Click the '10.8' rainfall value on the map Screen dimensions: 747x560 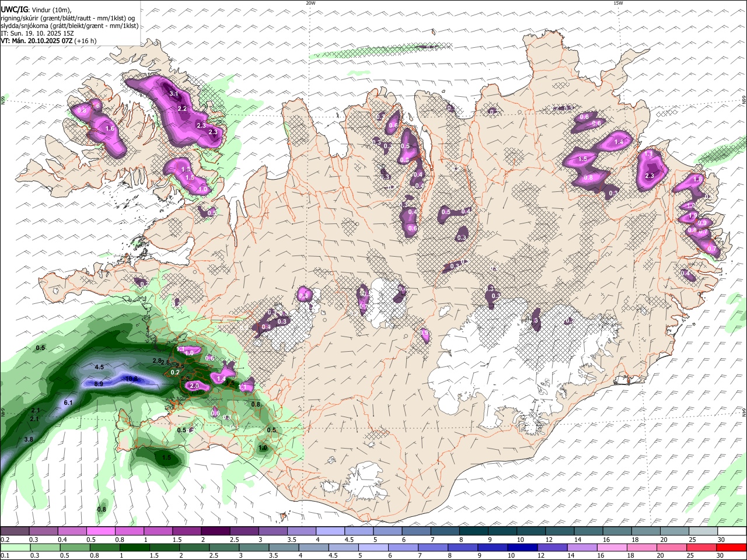[131, 379]
